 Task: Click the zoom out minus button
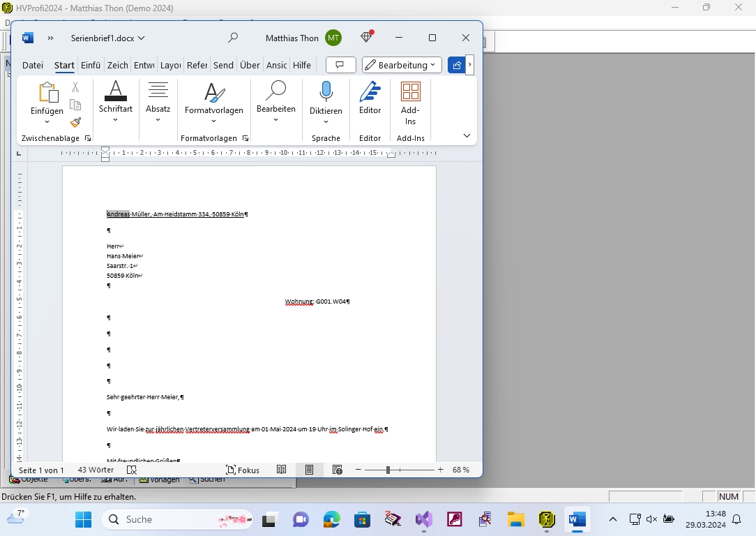click(358, 470)
